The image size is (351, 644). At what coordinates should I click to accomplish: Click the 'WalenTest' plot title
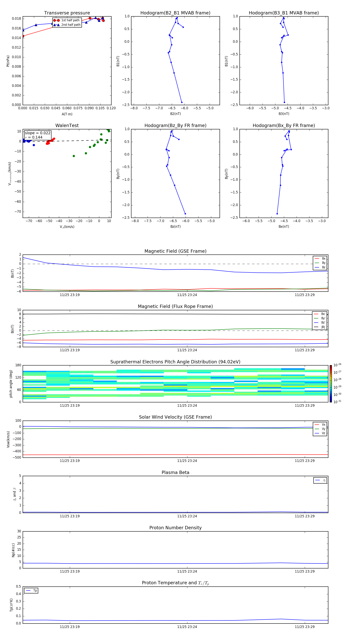coord(67,125)
